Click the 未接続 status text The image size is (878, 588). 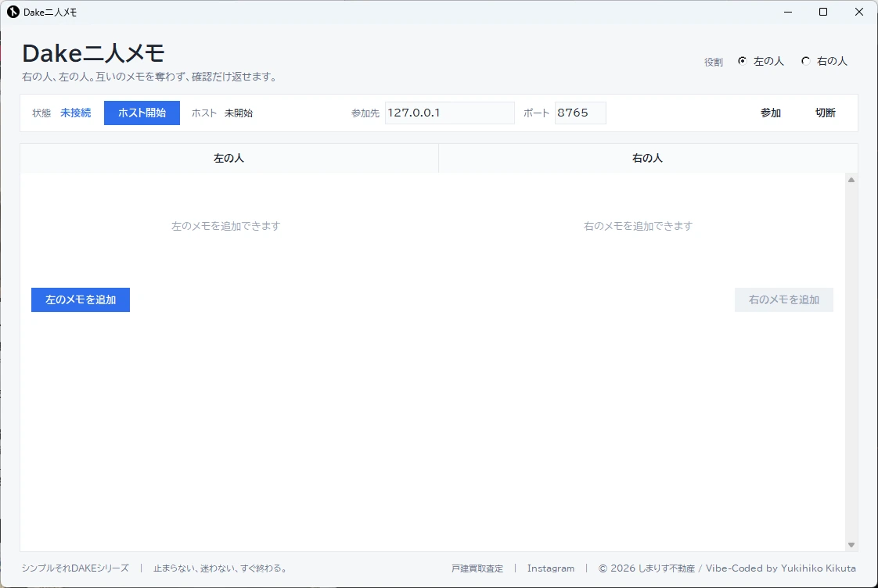pyautogui.click(x=76, y=113)
